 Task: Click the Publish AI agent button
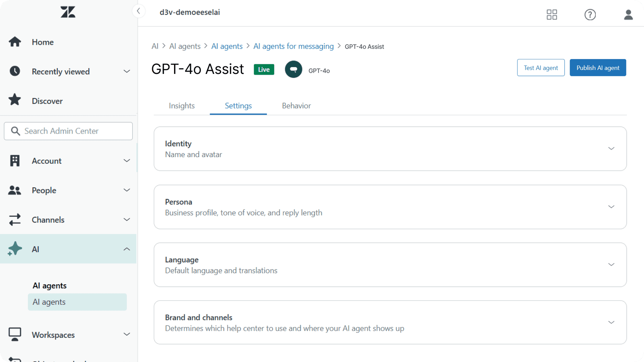[598, 67]
